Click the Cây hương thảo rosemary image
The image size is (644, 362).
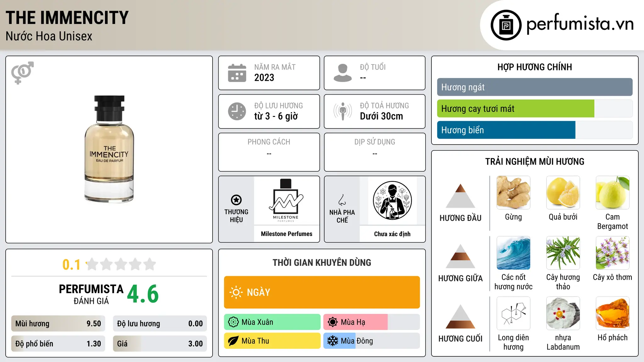tap(563, 253)
